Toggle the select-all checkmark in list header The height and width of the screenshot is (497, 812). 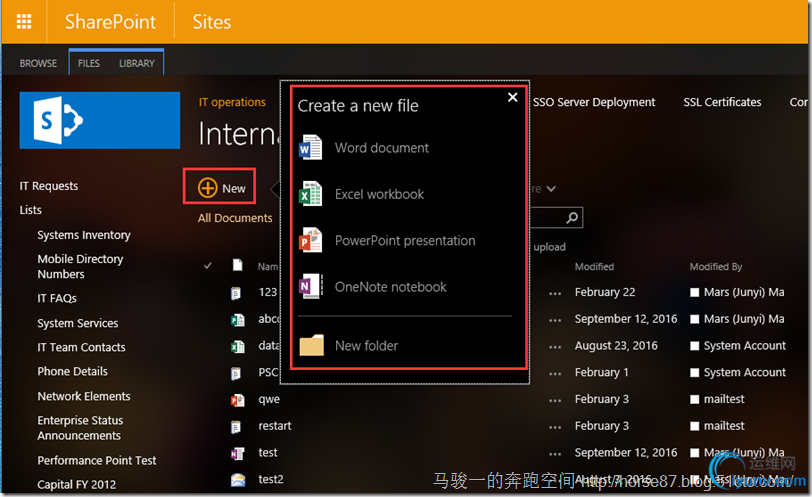click(x=208, y=266)
